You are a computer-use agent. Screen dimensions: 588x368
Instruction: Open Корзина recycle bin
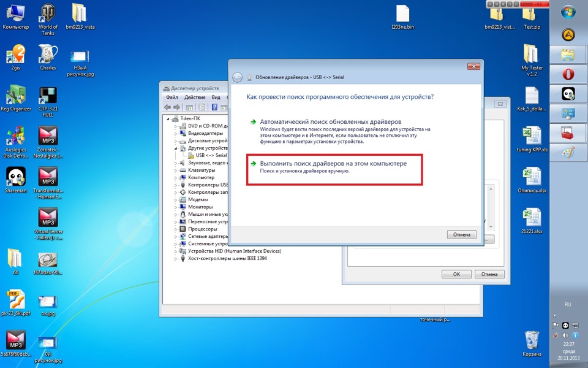[532, 343]
